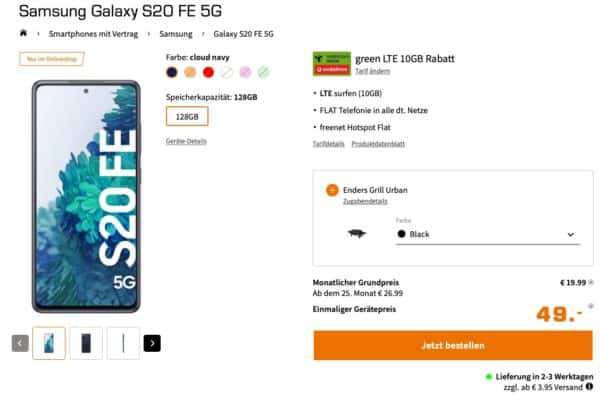Choose the orange phone color option
This screenshot has height=398, width=600.
190,72
